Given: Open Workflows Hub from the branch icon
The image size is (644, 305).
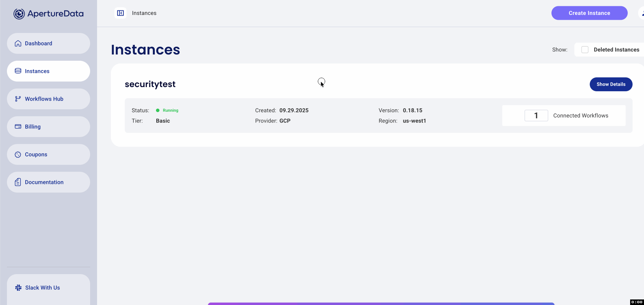Looking at the screenshot, I should pyautogui.click(x=18, y=99).
